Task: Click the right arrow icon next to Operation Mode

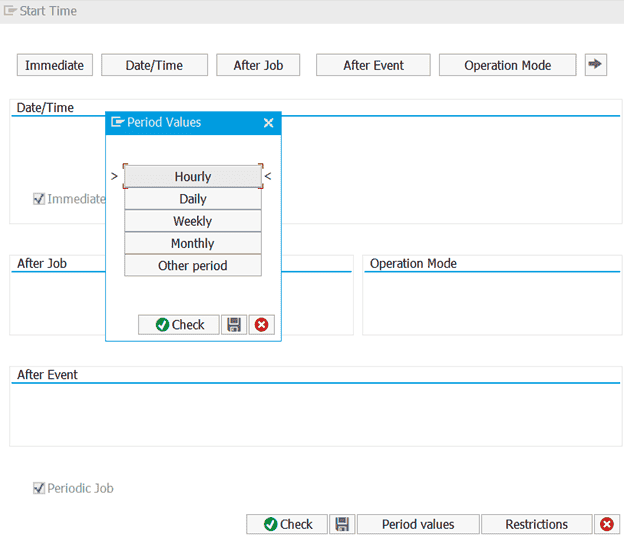Action: [x=596, y=65]
